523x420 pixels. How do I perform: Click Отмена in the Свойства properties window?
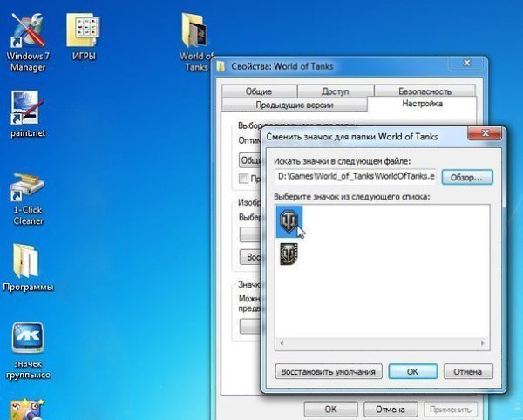point(391,409)
